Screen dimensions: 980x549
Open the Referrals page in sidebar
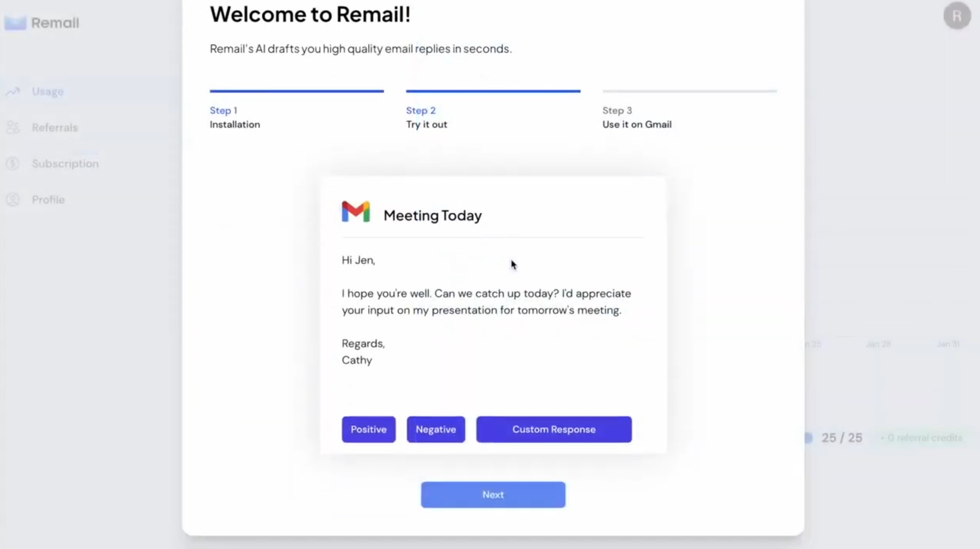pos(55,128)
